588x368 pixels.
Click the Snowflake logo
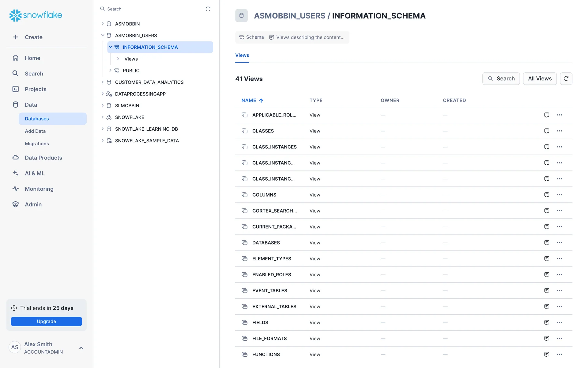(x=36, y=15)
